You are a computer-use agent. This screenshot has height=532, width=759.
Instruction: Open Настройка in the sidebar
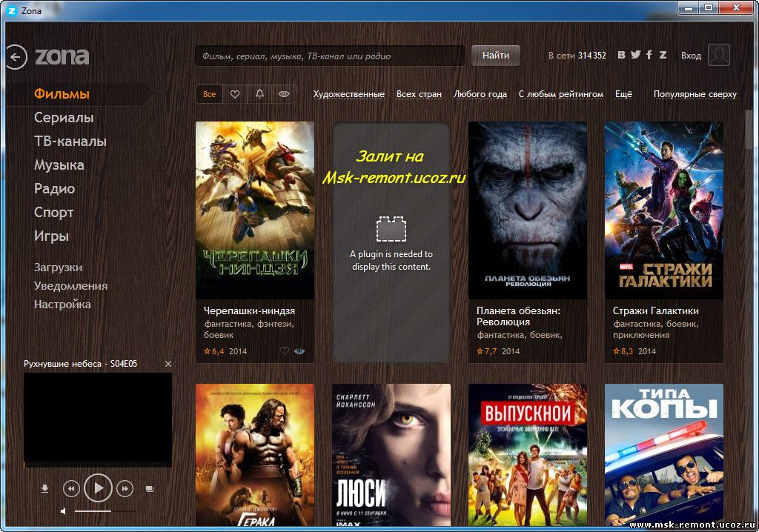coord(62,305)
